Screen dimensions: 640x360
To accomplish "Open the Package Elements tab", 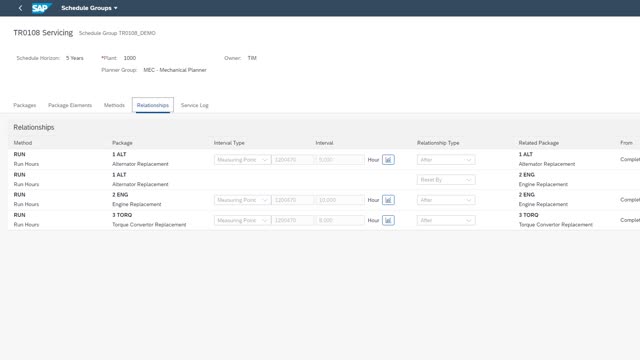I will coord(70,105).
